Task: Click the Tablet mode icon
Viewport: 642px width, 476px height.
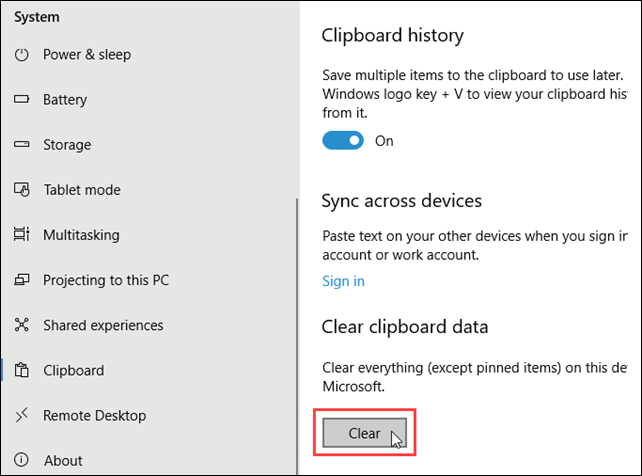Action: (x=22, y=189)
